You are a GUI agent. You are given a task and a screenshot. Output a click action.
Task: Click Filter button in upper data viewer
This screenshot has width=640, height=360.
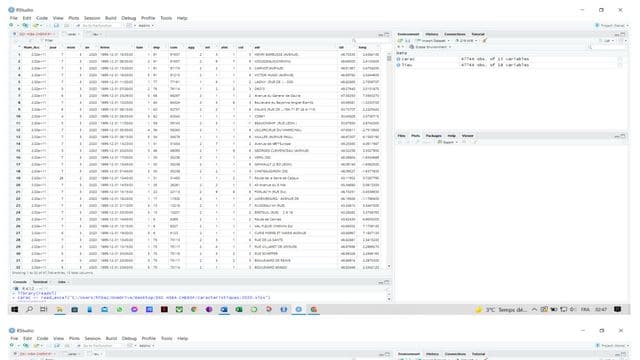click(46, 40)
